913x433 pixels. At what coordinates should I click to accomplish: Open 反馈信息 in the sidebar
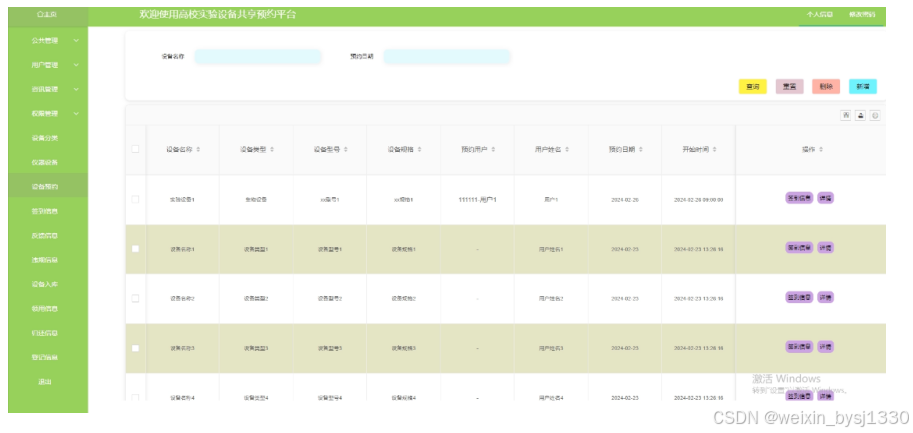pyautogui.click(x=45, y=236)
